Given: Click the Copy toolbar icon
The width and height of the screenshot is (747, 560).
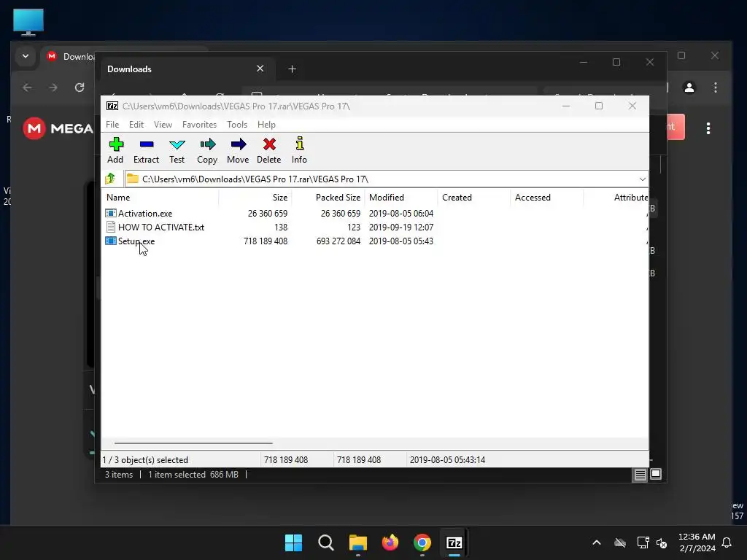Looking at the screenshot, I should [207, 150].
